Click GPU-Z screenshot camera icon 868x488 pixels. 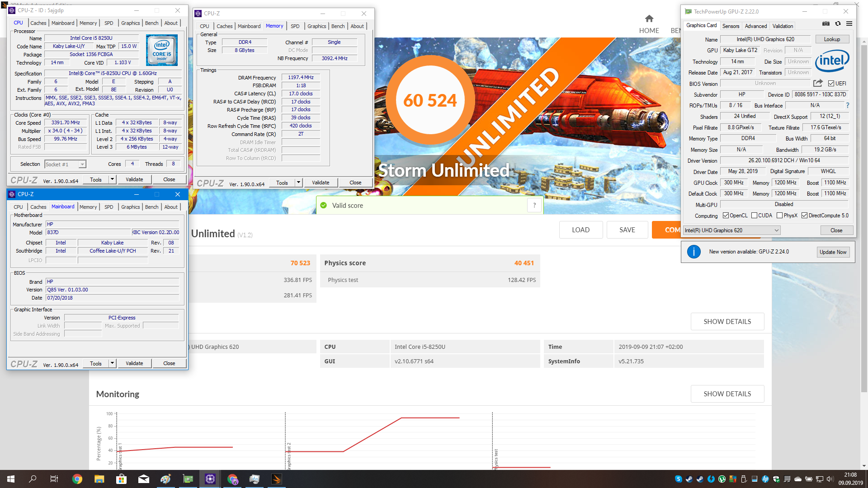826,24
